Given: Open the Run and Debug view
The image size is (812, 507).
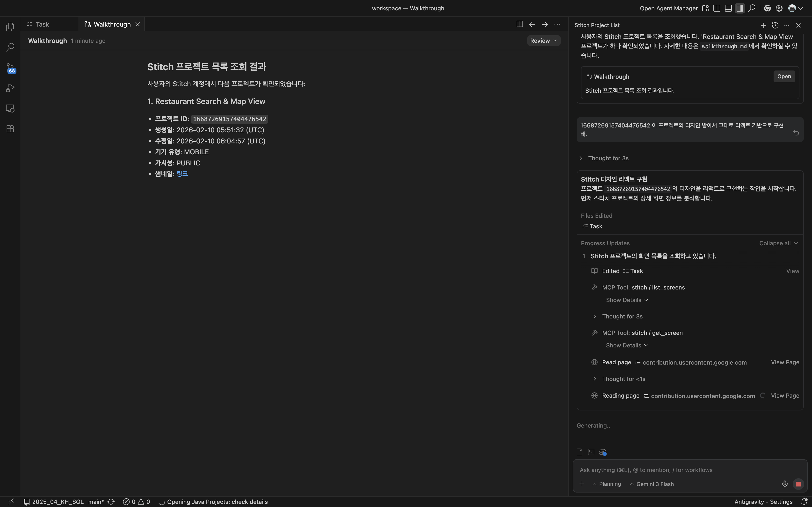Looking at the screenshot, I should point(10,88).
